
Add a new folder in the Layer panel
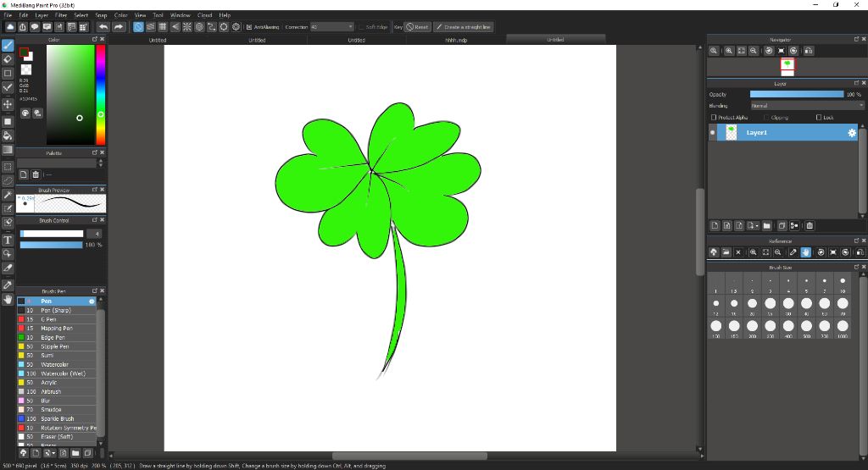766,225
